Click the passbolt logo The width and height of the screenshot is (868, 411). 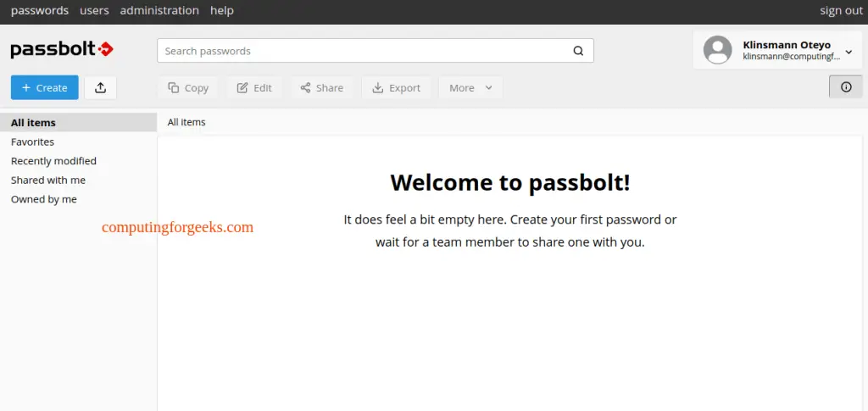[62, 50]
